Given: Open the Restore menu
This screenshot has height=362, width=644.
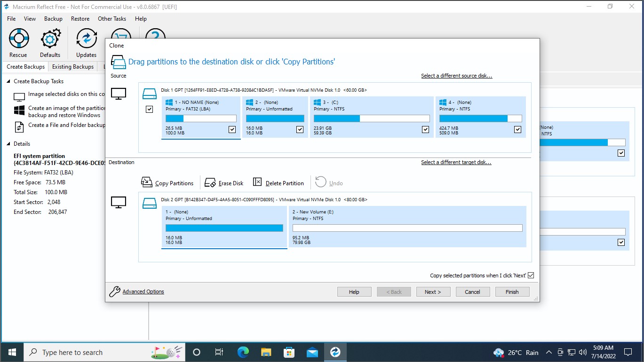Looking at the screenshot, I should [80, 19].
